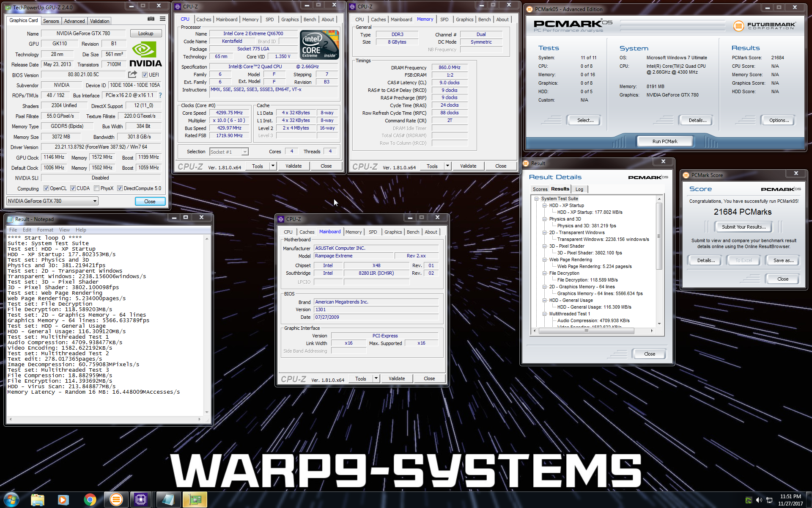812x508 pixels.
Task: Click GPU-Z screenshot camera icon
Action: [x=151, y=19]
